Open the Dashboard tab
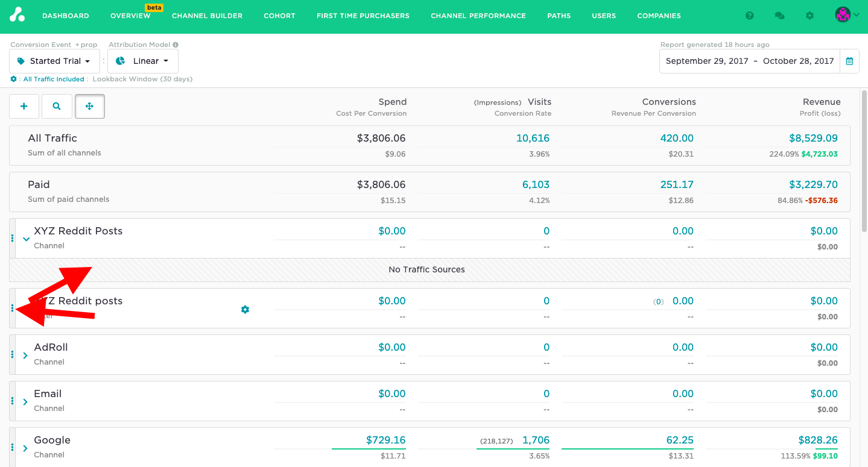The image size is (868, 467). click(66, 16)
